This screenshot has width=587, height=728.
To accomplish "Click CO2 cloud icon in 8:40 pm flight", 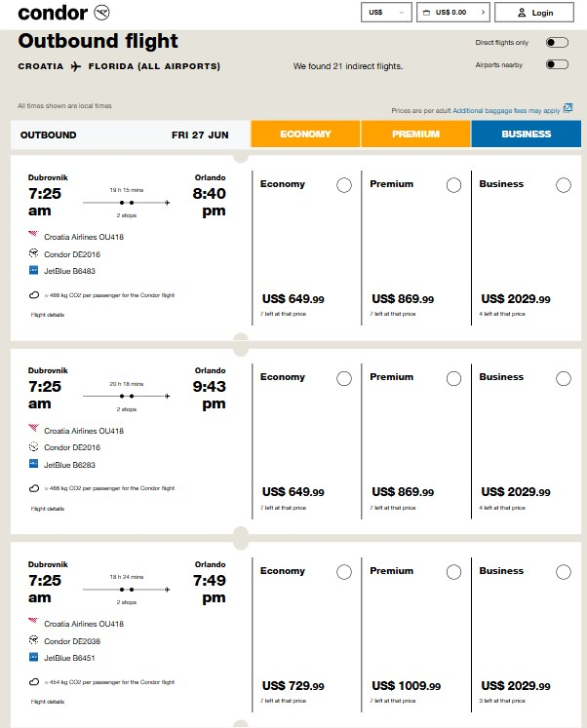I will point(34,295).
